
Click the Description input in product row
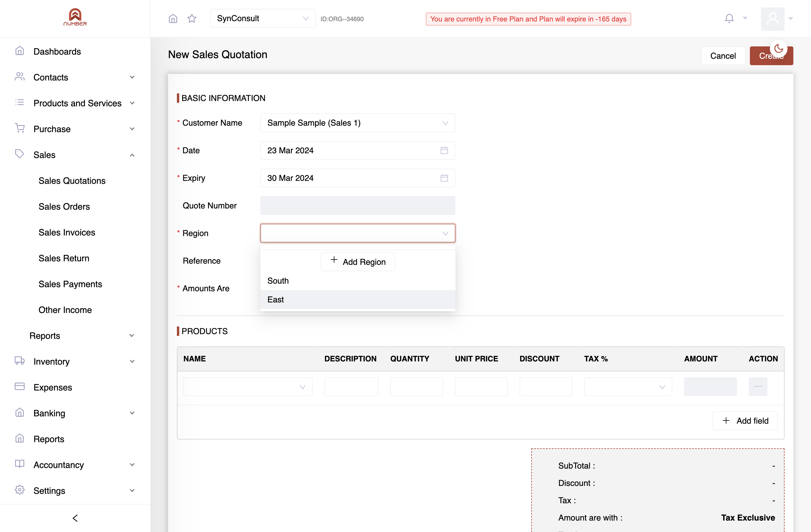click(x=351, y=387)
